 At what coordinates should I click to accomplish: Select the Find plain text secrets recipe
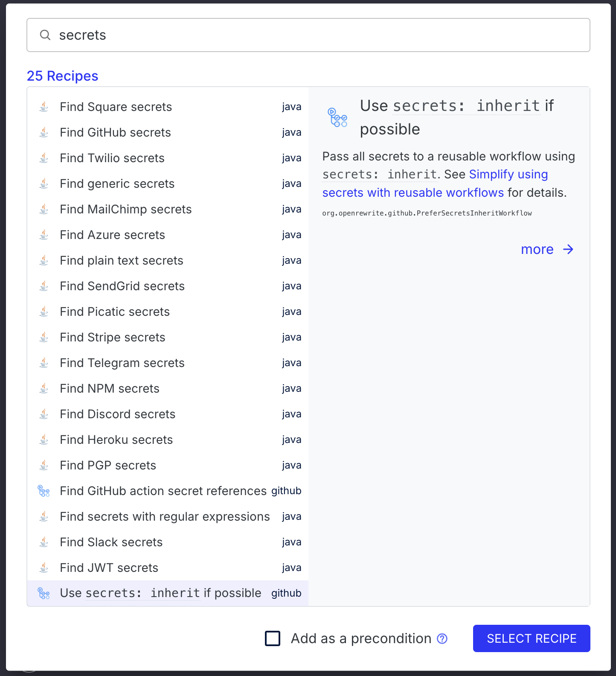point(168,260)
